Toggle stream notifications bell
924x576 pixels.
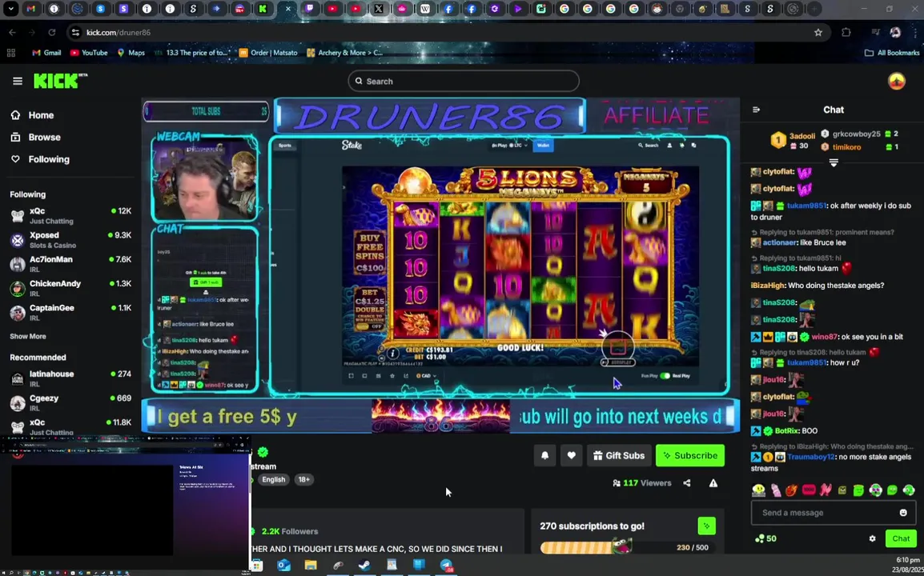(544, 455)
